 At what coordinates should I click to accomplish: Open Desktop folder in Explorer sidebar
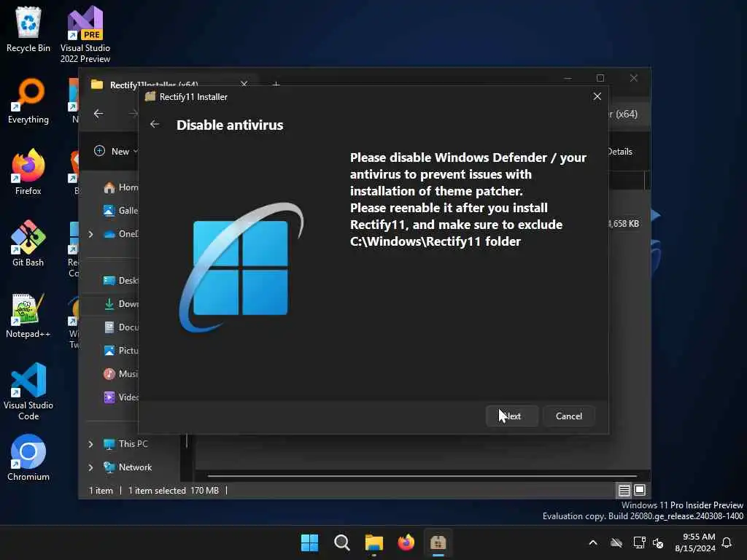coord(121,281)
